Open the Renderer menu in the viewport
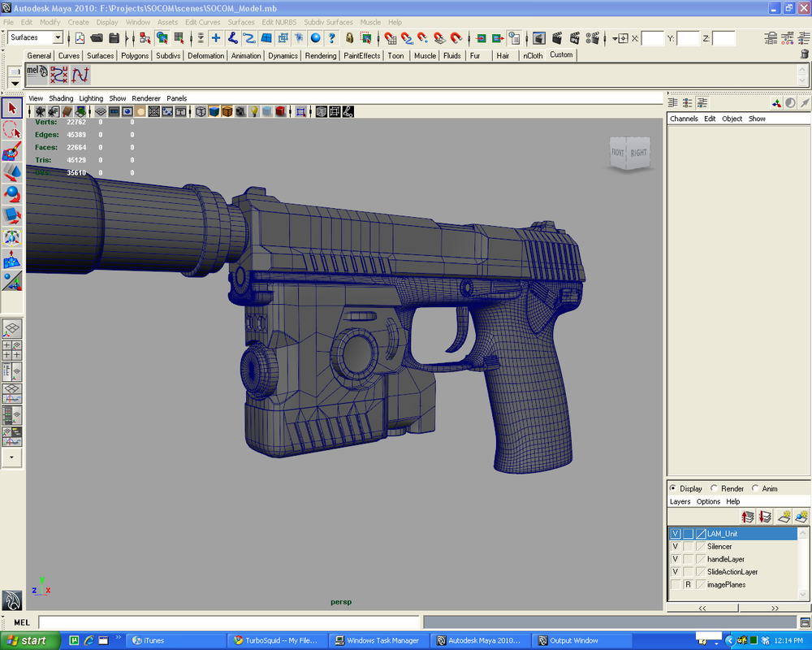The image size is (812, 650). pyautogui.click(x=146, y=97)
